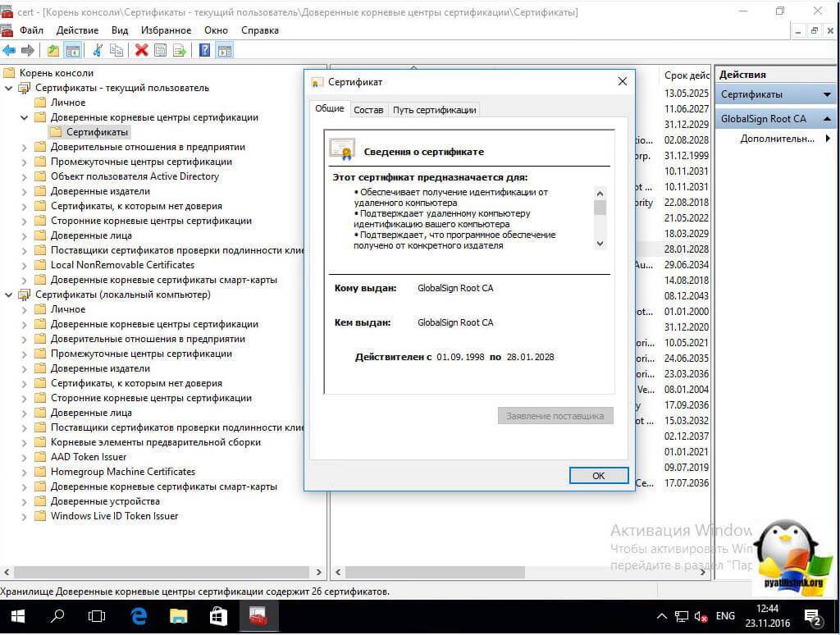Click the scissors cut toolbar icon
This screenshot has height=635, width=840.
click(97, 50)
